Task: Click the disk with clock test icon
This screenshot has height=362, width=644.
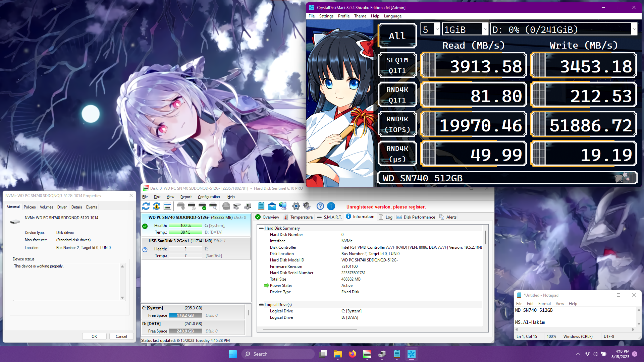Action: pos(192,206)
